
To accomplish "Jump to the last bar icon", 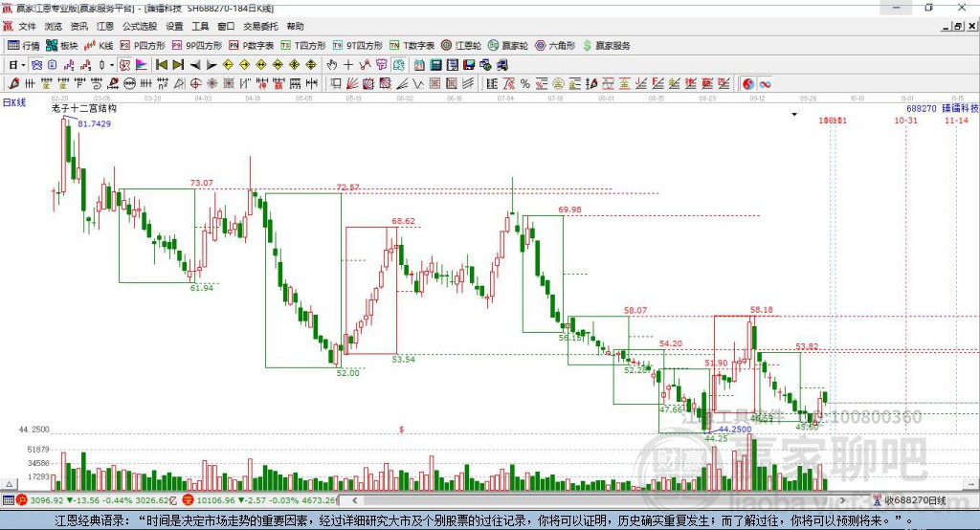I will (x=178, y=65).
